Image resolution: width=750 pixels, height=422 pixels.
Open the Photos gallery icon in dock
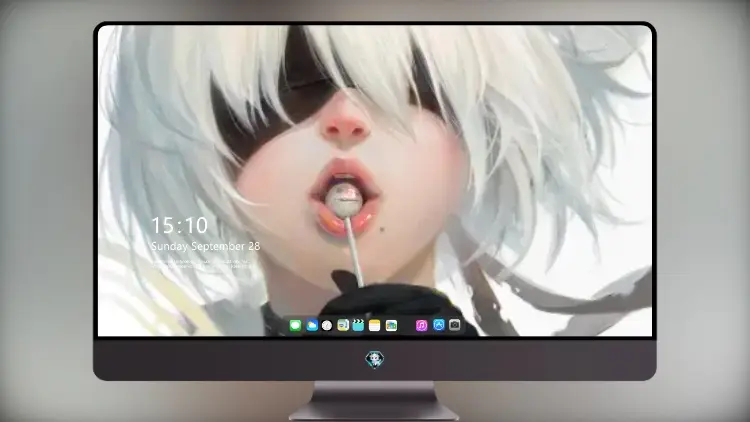[x=391, y=326]
